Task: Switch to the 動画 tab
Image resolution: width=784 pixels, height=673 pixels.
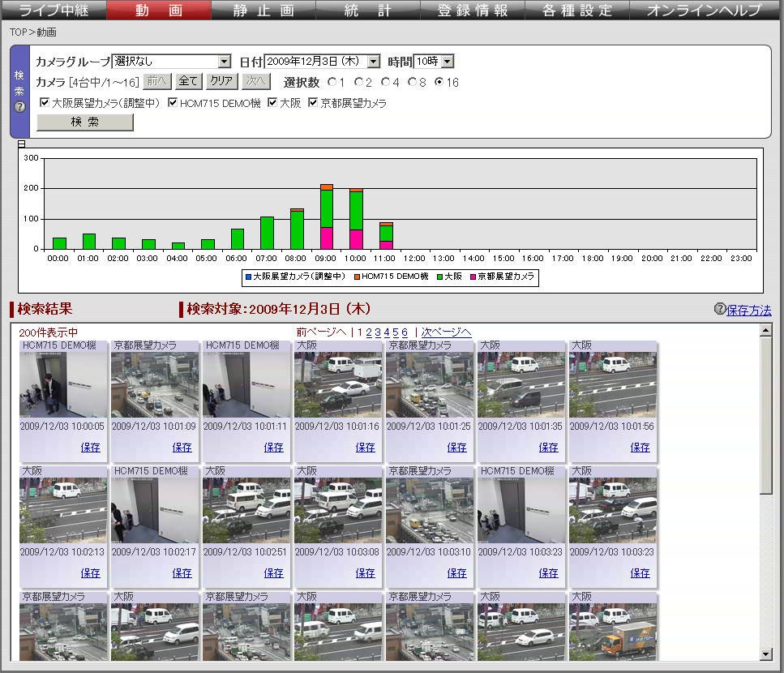Action: tap(158, 10)
